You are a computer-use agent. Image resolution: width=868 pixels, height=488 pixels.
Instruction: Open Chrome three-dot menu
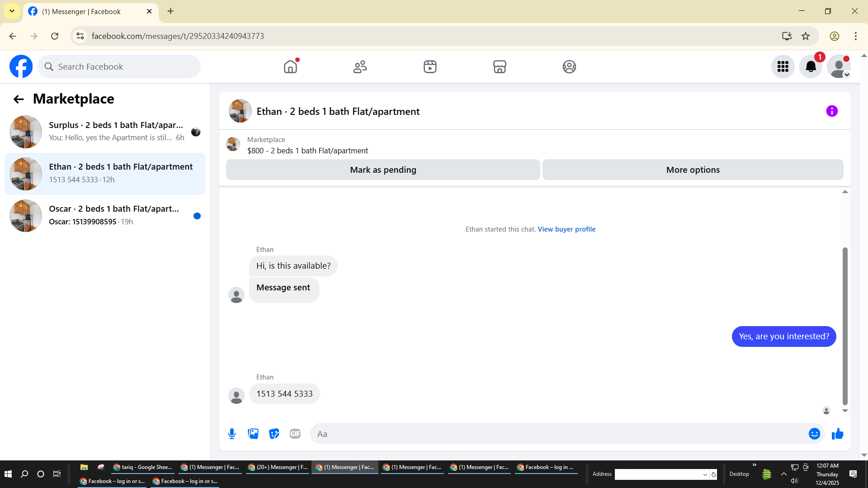tap(855, 36)
